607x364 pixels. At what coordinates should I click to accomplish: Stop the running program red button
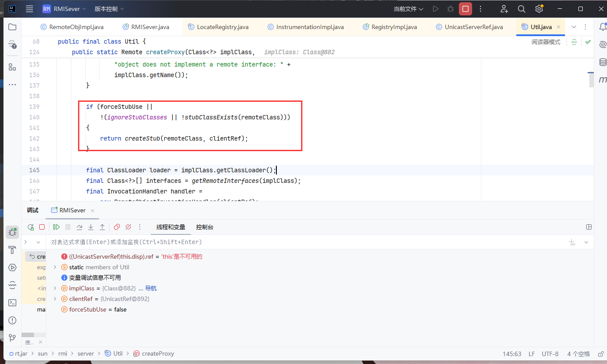click(465, 9)
